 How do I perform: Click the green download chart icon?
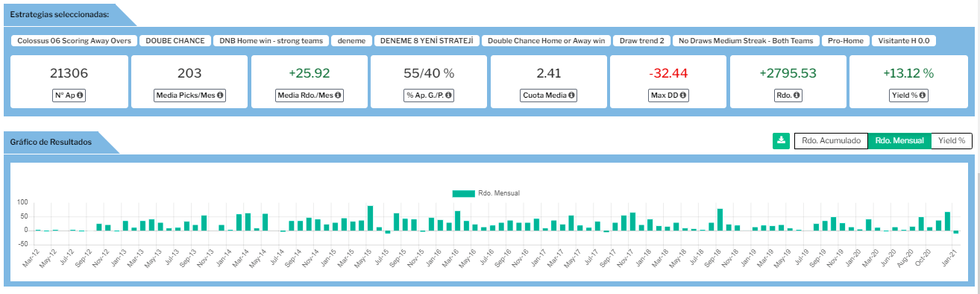point(781,140)
